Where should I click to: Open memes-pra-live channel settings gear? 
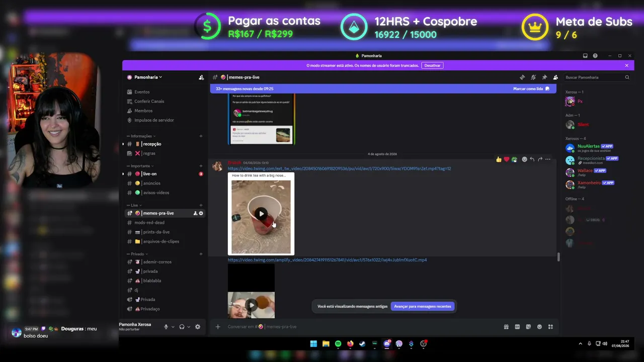[201, 213]
